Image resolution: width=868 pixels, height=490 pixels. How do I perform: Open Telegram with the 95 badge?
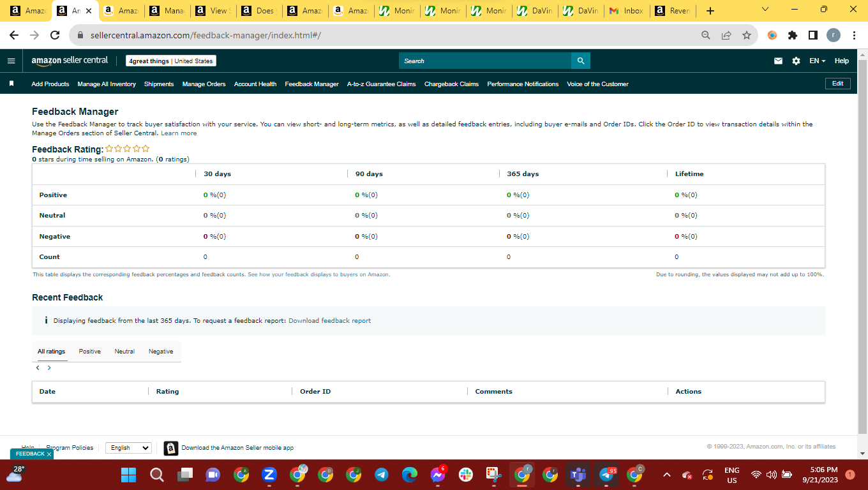(606, 475)
